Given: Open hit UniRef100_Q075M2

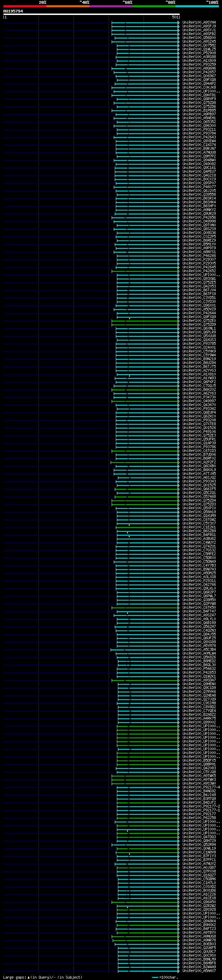Looking at the screenshot, I should point(199,45).
